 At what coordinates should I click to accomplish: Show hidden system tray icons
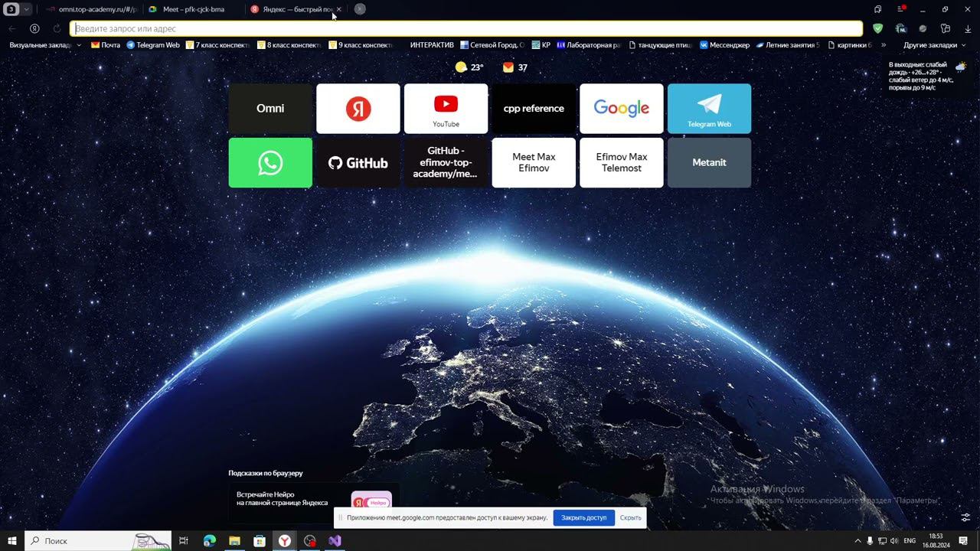click(857, 541)
